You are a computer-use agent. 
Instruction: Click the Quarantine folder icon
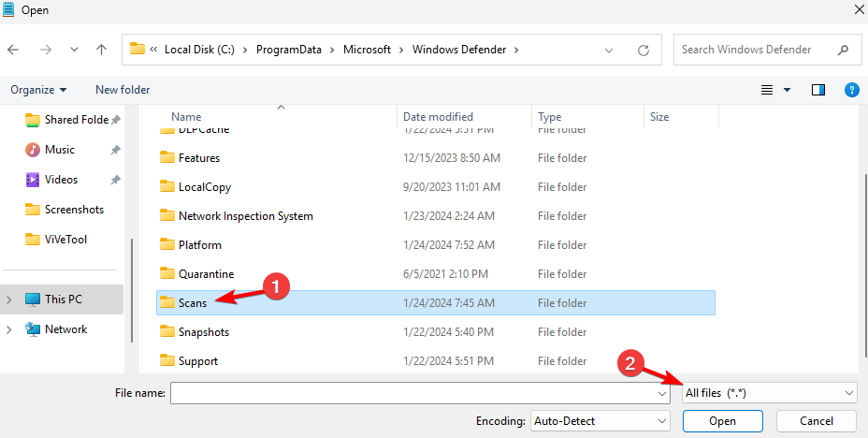click(x=167, y=273)
